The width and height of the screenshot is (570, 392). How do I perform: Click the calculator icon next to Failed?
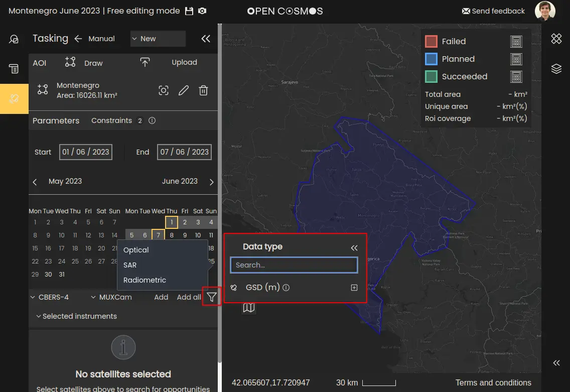coord(516,42)
